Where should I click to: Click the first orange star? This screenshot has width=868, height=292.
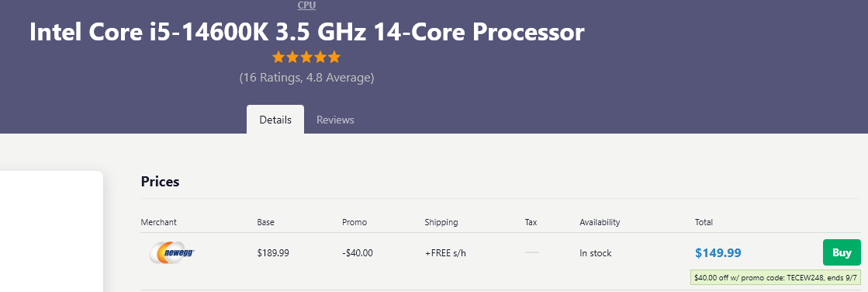[278, 57]
